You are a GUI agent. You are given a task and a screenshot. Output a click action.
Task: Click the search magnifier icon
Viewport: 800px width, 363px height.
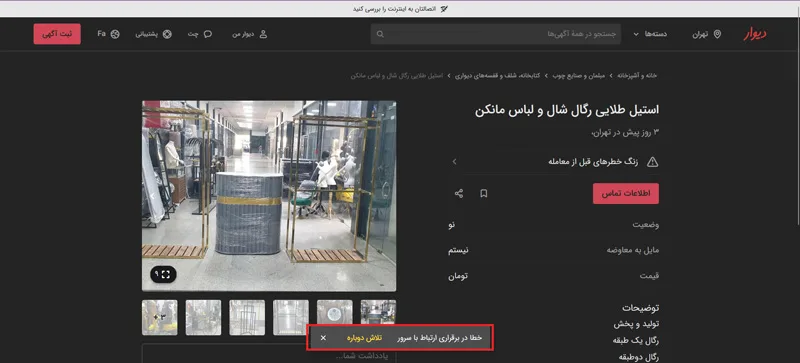coord(380,34)
